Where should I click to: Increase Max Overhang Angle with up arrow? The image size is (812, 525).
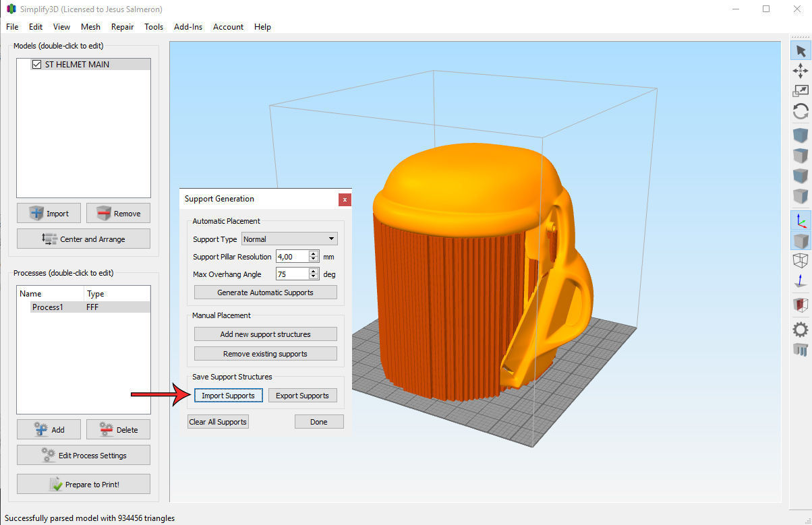click(314, 271)
